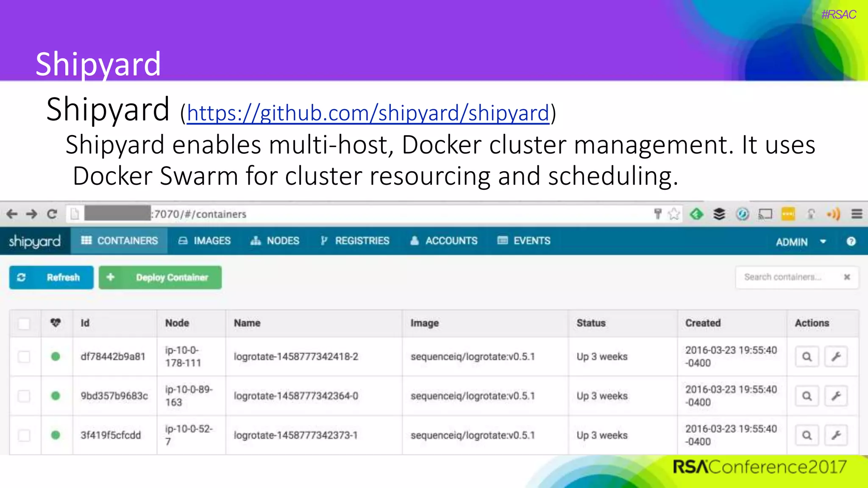
Task: Inspect container 3f419f5cfcdd with magnifier
Action: point(807,435)
